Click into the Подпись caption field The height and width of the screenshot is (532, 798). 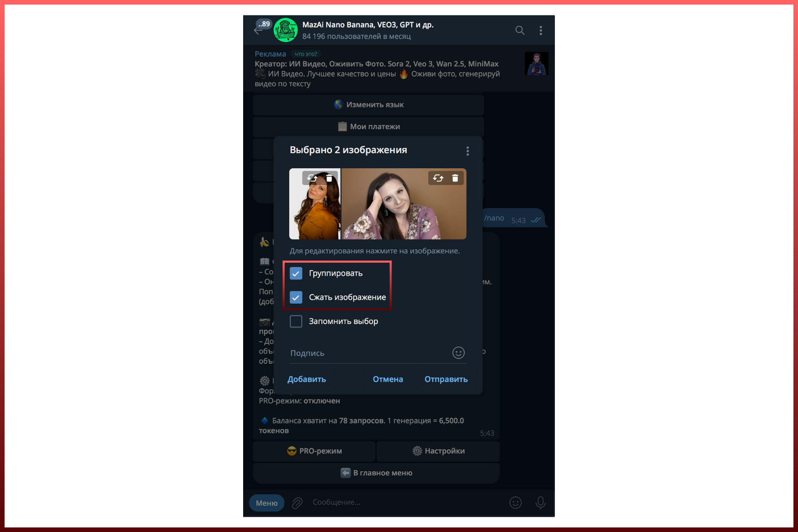click(366, 353)
